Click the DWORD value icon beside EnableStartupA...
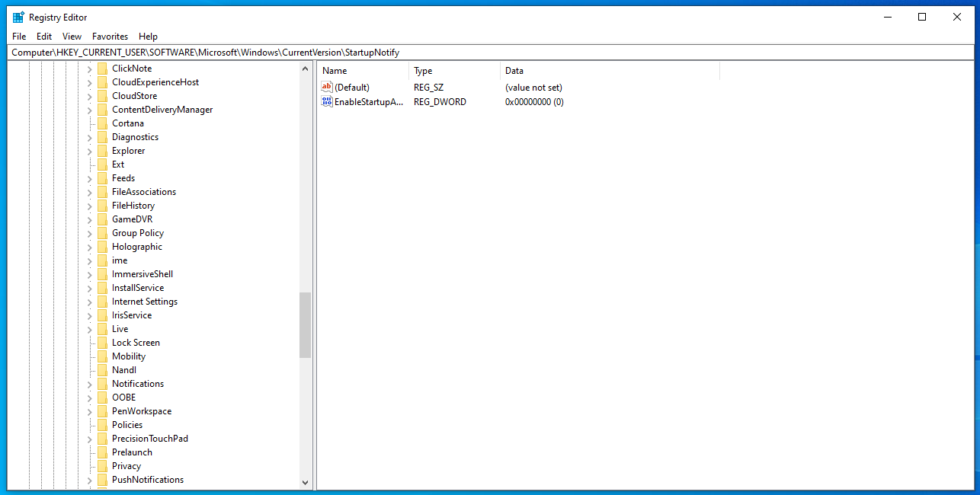The height and width of the screenshot is (495, 980). [x=328, y=102]
